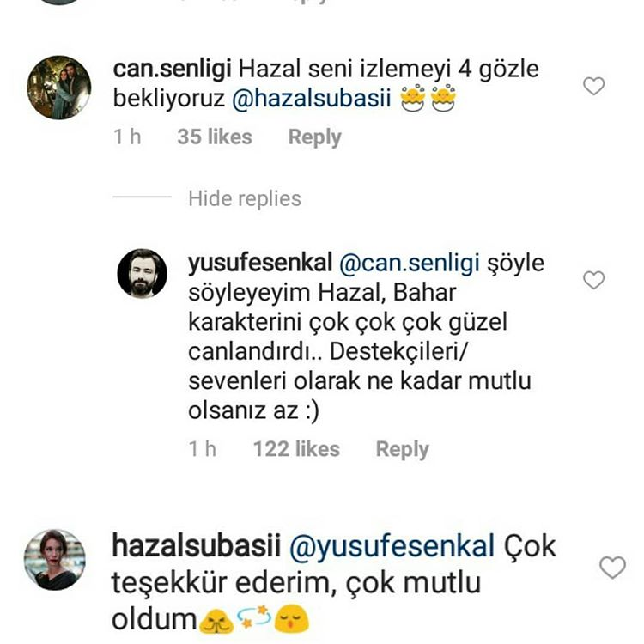Like yusufesenkal's reply with heart icon

click(593, 280)
